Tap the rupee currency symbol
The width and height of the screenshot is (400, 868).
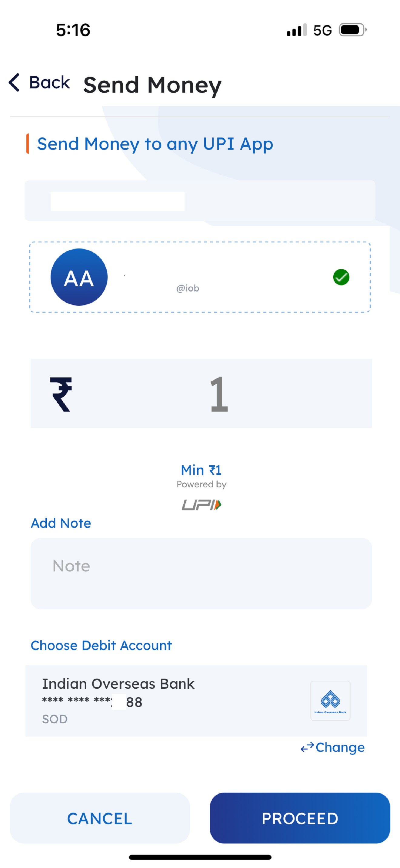[61, 394]
